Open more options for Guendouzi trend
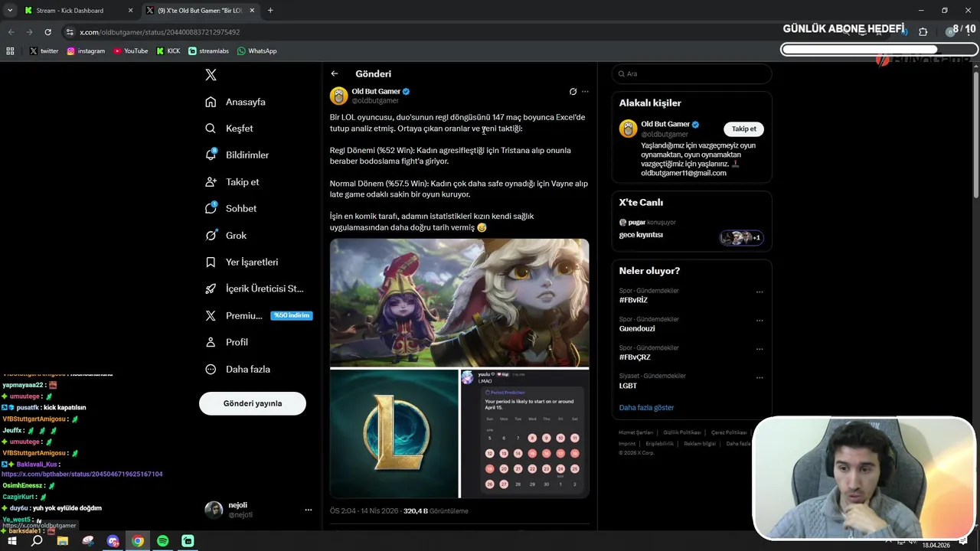Image resolution: width=980 pixels, height=551 pixels. pos(759,321)
